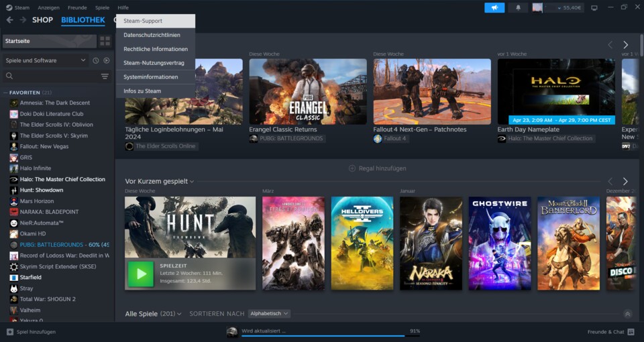Click Regal hinzufügen link
The width and height of the screenshot is (644, 342).
[378, 168]
